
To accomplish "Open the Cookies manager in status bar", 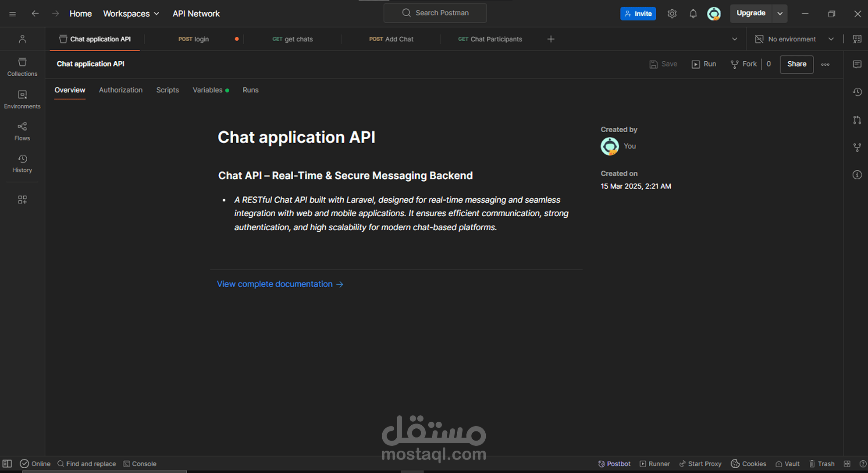I will click(x=749, y=464).
